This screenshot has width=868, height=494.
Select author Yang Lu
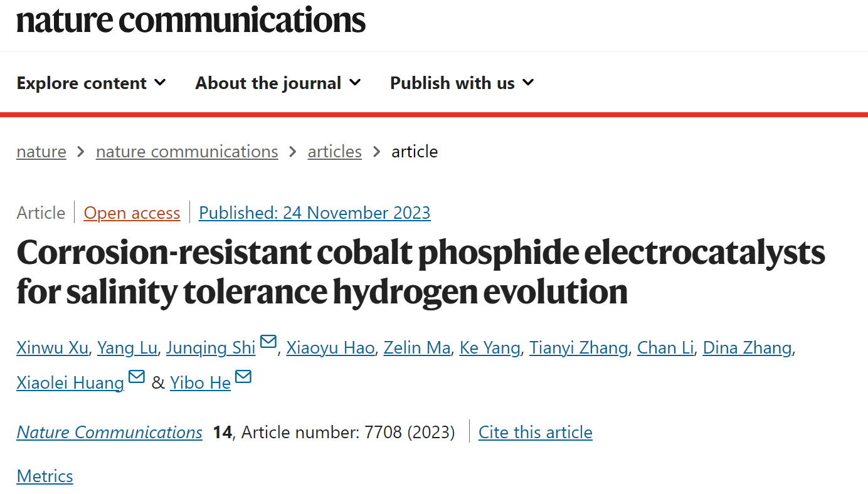127,347
